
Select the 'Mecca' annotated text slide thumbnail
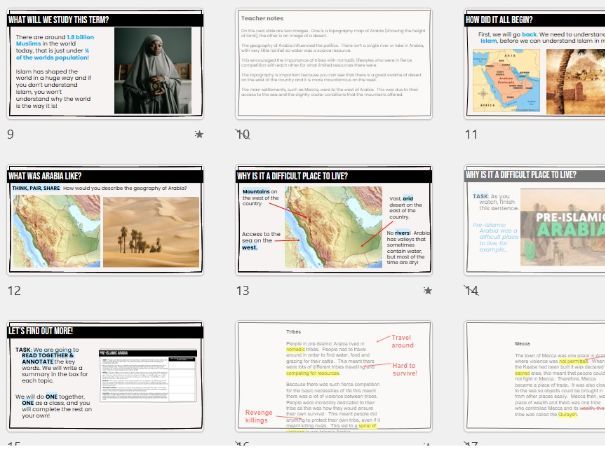point(535,375)
